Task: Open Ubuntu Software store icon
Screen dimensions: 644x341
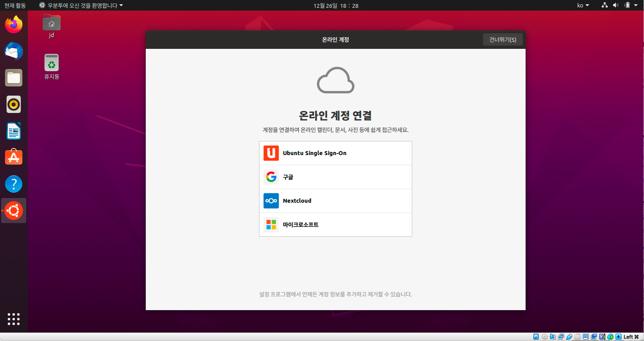Action: tap(14, 157)
